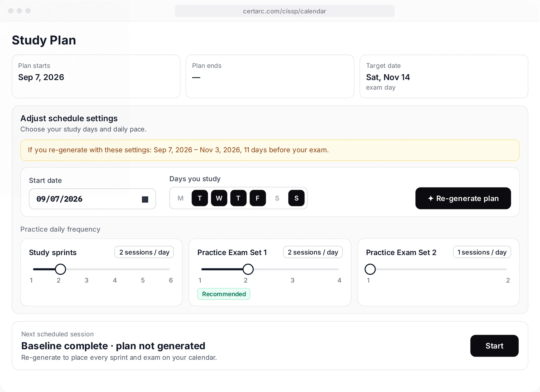Screen dimensions: 540x392
Task: Click the 'Sat, Nov 14' target date
Action: click(x=388, y=77)
